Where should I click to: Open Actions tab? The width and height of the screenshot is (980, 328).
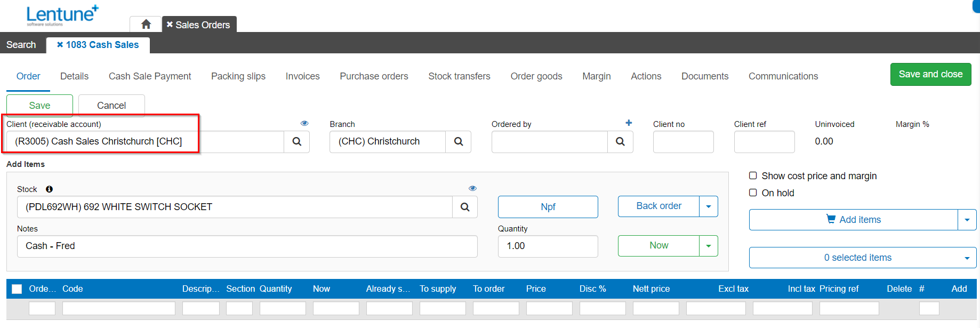(646, 76)
